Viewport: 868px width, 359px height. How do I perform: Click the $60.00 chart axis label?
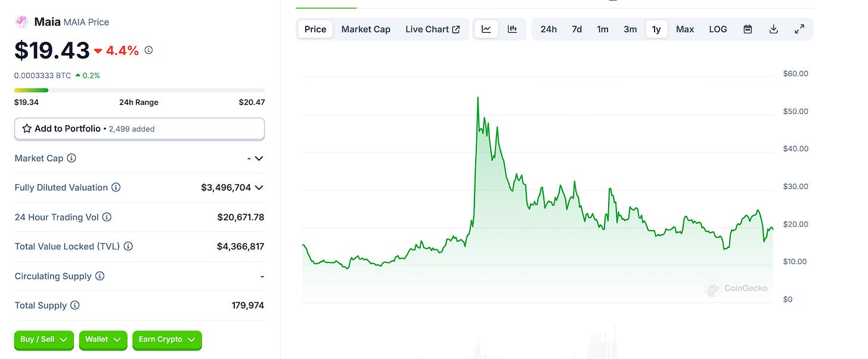pyautogui.click(x=796, y=73)
